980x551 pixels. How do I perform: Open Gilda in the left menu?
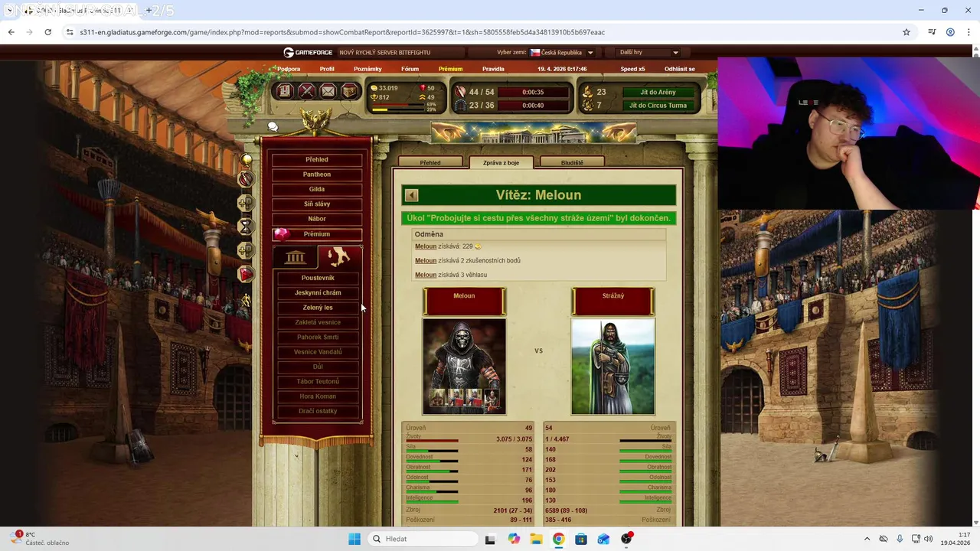click(317, 189)
